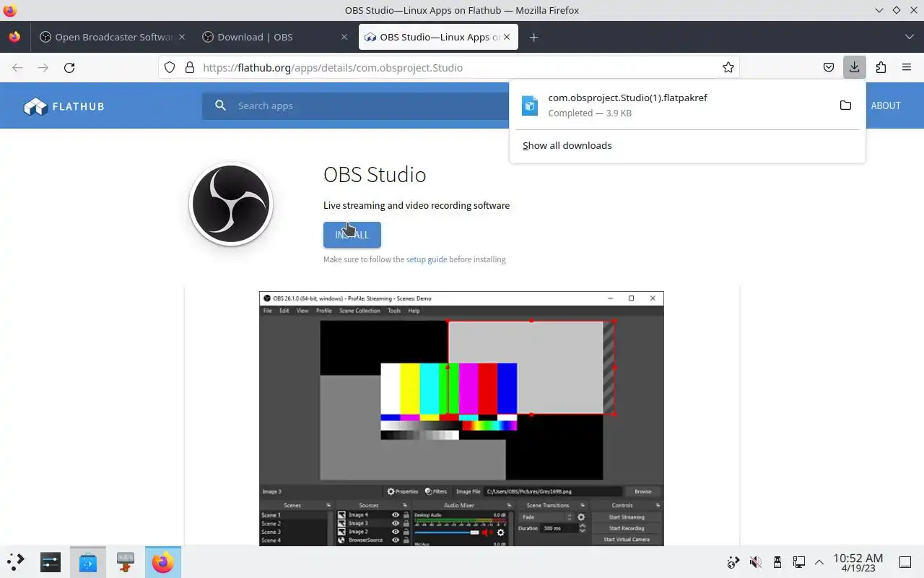
Task: Click the show desktop button in the panel
Action: 905,561
